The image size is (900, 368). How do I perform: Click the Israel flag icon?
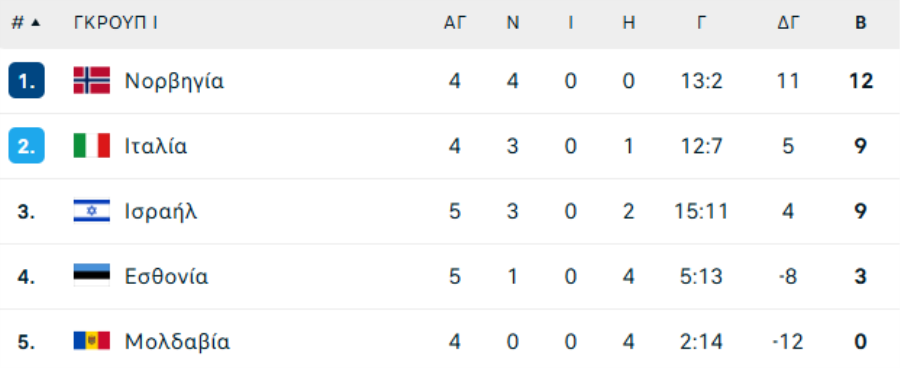click(92, 211)
